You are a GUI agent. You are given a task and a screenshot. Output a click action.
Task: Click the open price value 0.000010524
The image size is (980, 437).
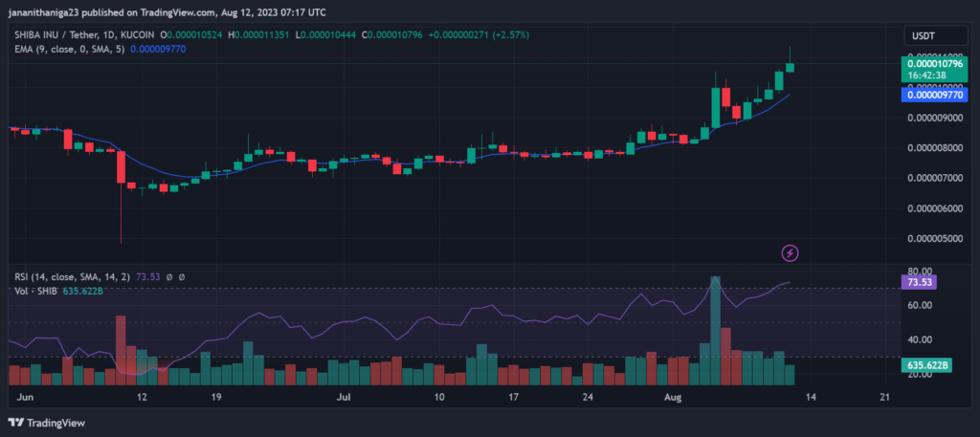194,35
